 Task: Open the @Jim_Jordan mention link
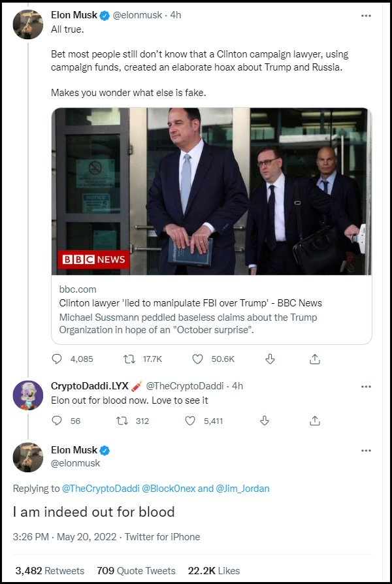tap(242, 488)
